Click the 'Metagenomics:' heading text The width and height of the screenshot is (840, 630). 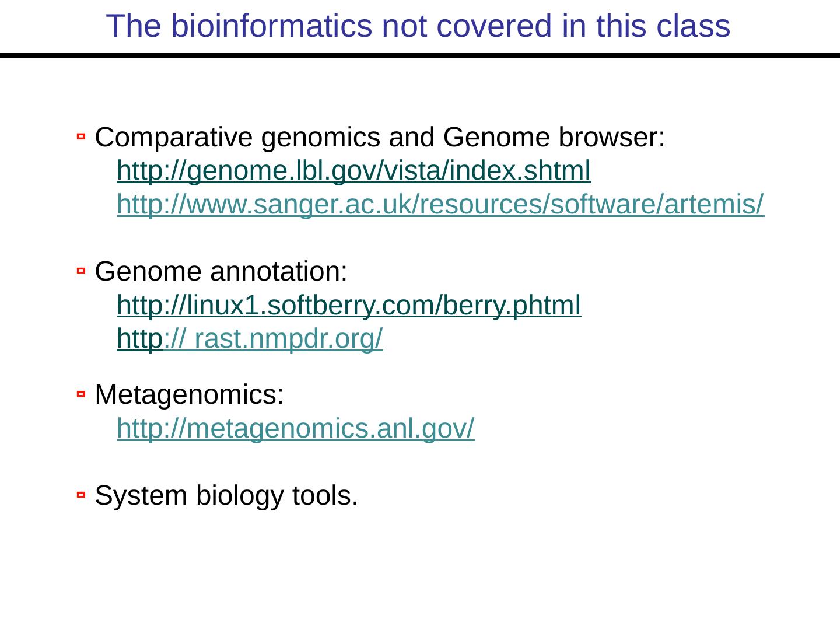point(189,395)
